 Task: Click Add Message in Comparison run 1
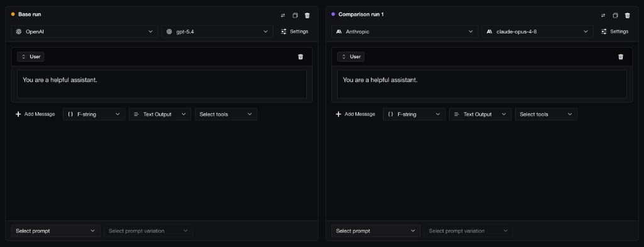(x=355, y=114)
